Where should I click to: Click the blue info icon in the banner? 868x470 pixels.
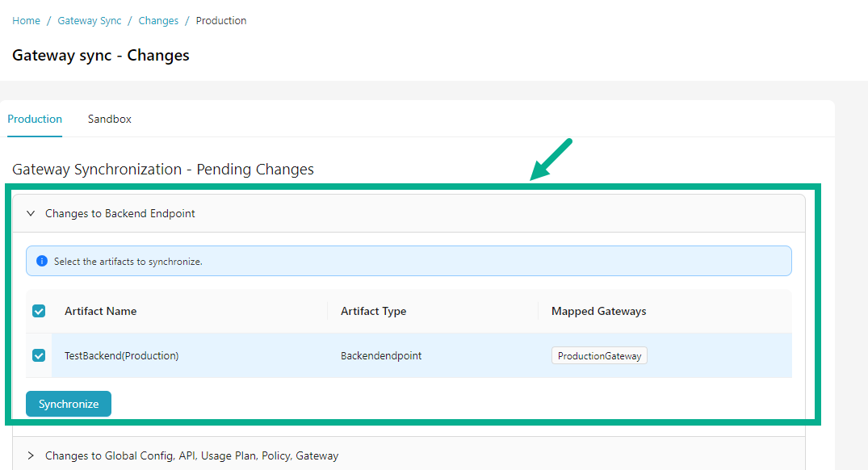click(x=42, y=262)
